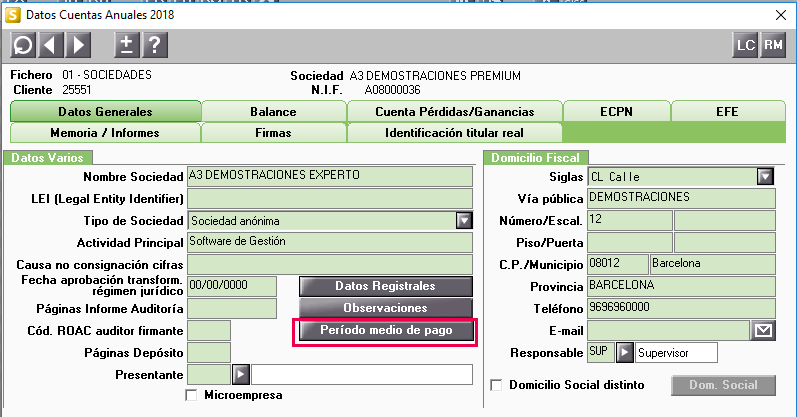Image resolution: width=797 pixels, height=417 pixels.
Task: Click the Nombre Sociedad field
Action: [x=330, y=176]
